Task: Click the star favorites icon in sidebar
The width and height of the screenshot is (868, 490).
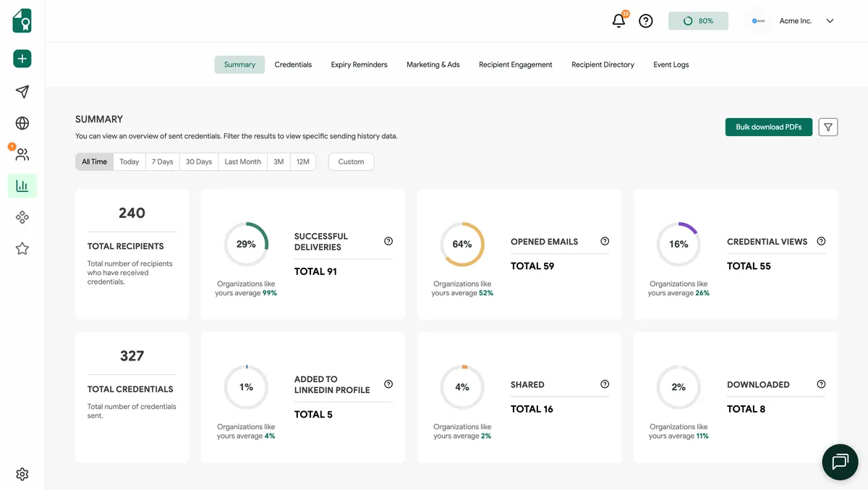Action: [x=22, y=248]
